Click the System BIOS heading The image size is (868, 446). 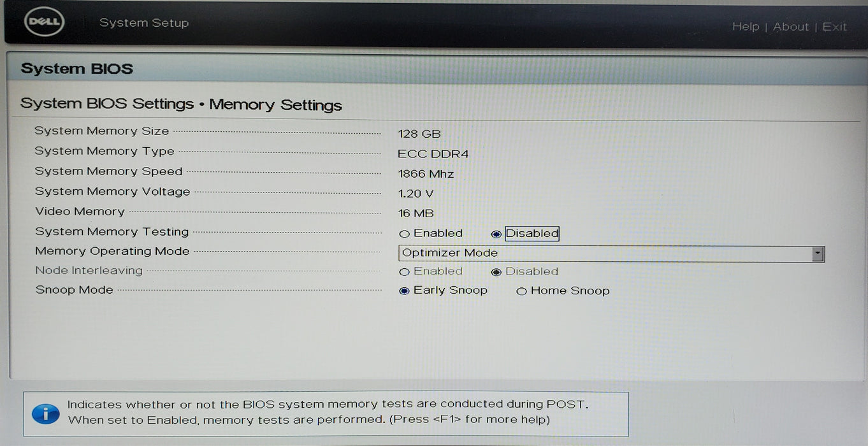pyautogui.click(x=77, y=69)
